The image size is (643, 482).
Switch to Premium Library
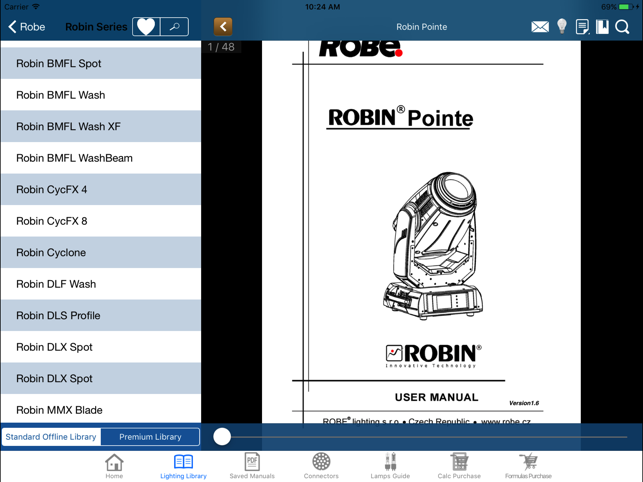[x=150, y=437]
